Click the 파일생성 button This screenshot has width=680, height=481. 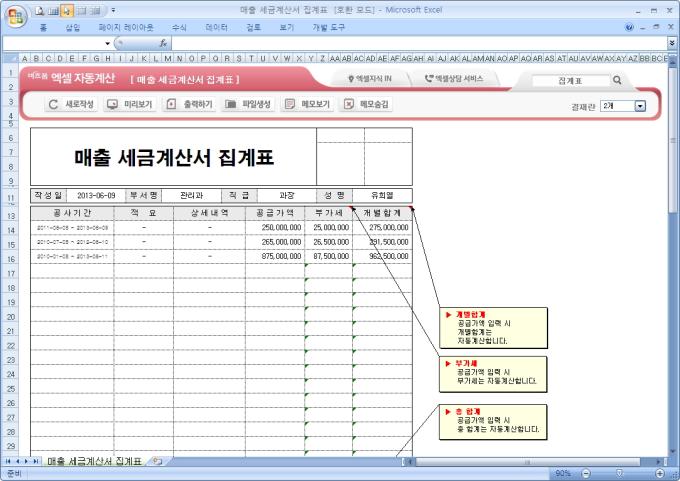[x=248, y=104]
